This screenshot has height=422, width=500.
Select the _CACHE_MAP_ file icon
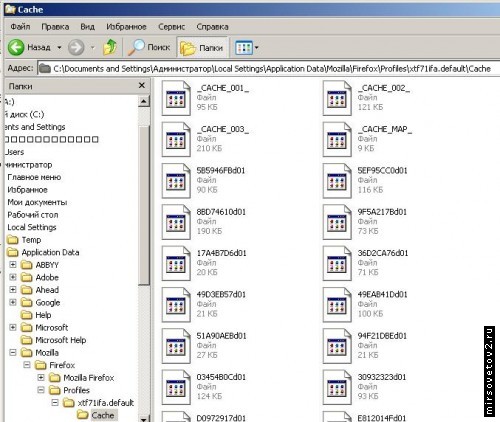pyautogui.click(x=337, y=139)
